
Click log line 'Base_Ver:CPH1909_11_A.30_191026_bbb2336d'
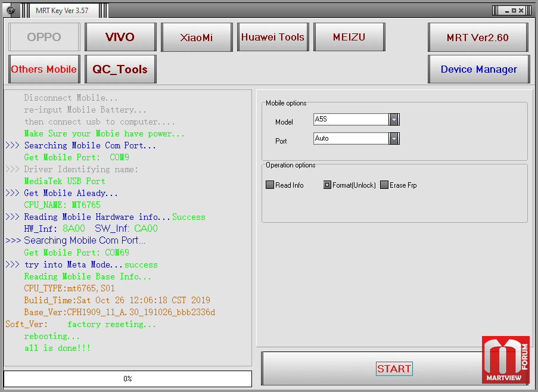pyautogui.click(x=119, y=312)
